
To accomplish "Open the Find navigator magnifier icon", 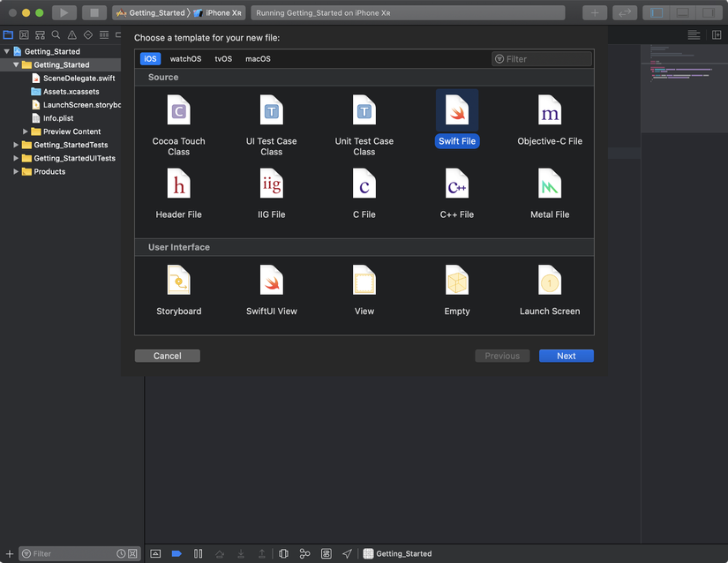I will pyautogui.click(x=56, y=35).
